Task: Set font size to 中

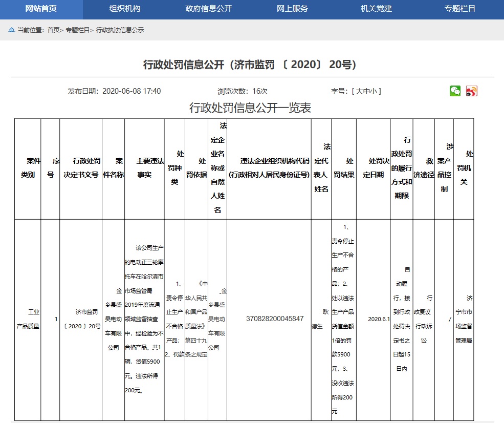Action: pos(366,91)
